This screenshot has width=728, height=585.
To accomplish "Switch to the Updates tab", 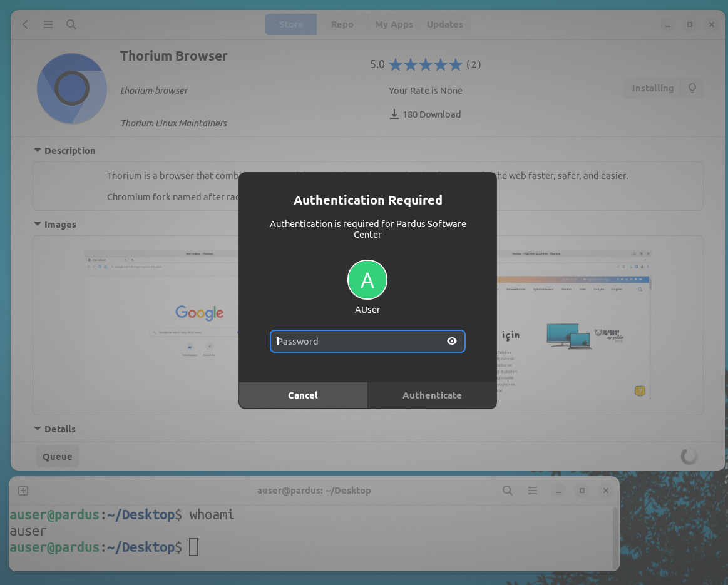I will [444, 24].
